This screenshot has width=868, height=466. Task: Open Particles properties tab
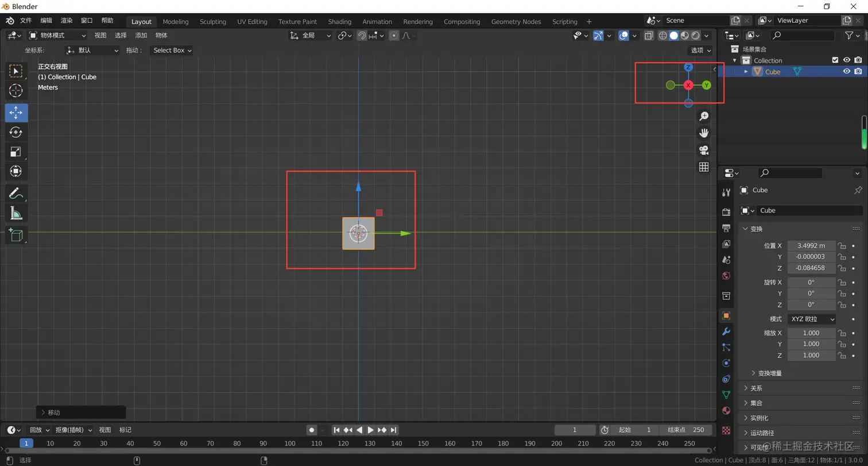726,347
